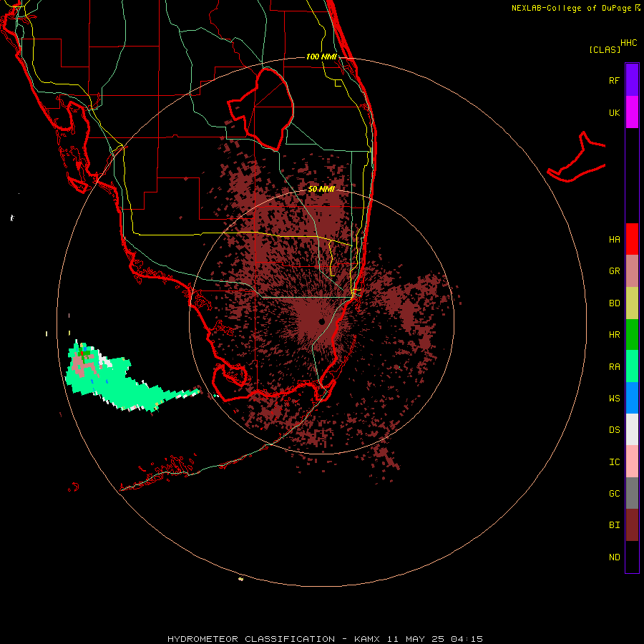Click the BI dark red legend swatch

[x=632, y=525]
